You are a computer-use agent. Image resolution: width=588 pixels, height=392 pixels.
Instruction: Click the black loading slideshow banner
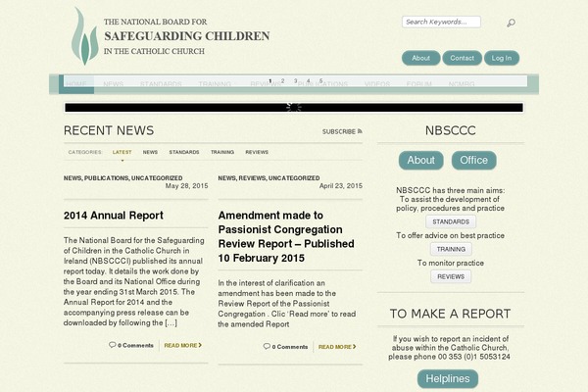point(294,108)
